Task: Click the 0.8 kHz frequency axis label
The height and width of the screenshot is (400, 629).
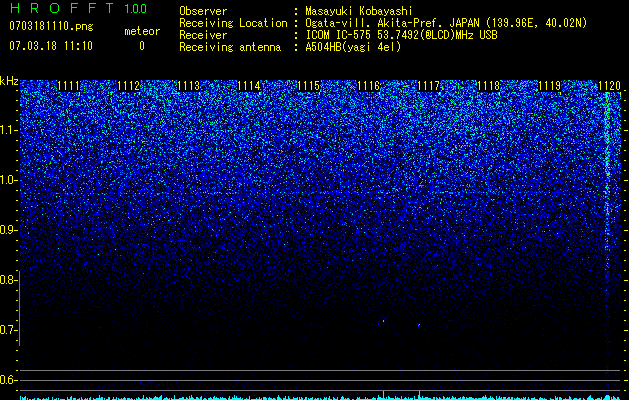Action: (7, 280)
